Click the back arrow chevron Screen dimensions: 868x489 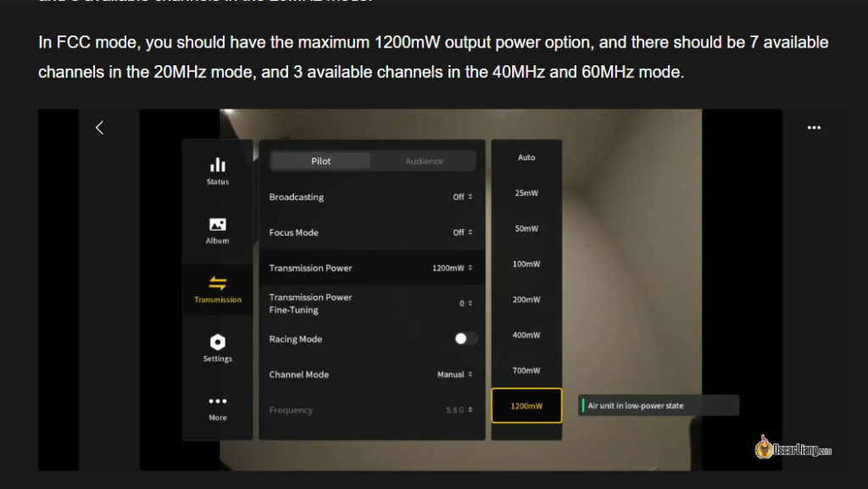click(x=99, y=127)
